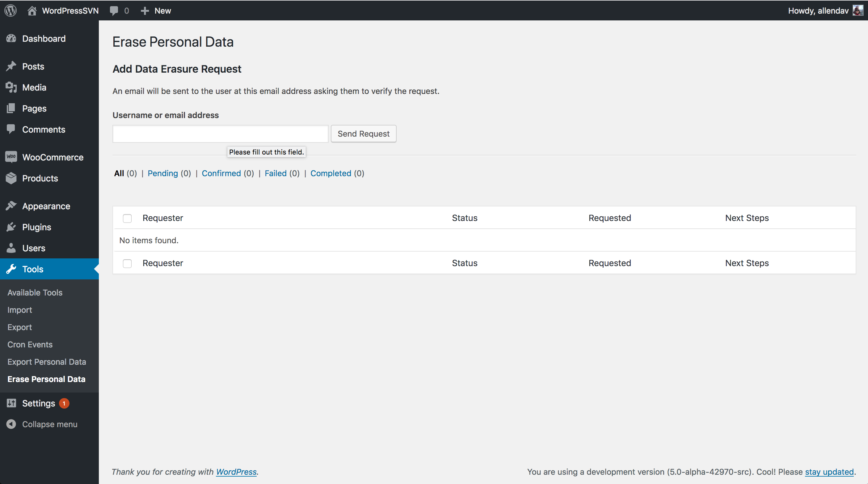The image size is (868, 484).
Task: Check the select-all checkbox in the table header
Action: (x=127, y=219)
